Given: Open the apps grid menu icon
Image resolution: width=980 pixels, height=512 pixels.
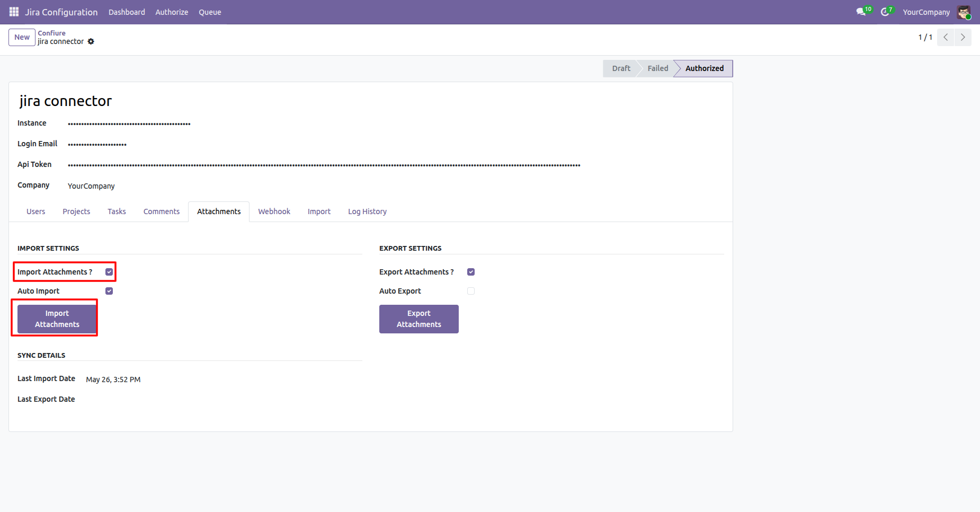Looking at the screenshot, I should [x=14, y=12].
